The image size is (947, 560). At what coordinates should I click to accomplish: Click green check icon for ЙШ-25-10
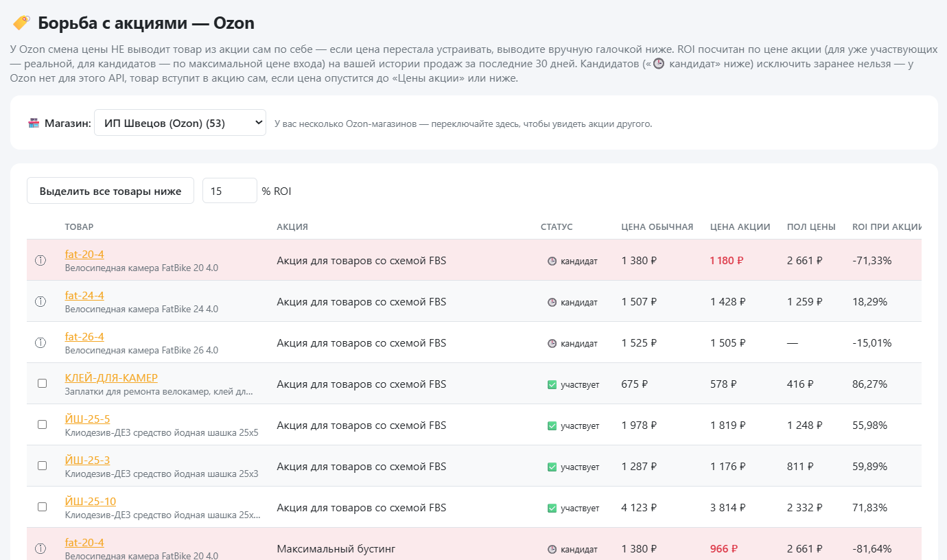coord(552,508)
